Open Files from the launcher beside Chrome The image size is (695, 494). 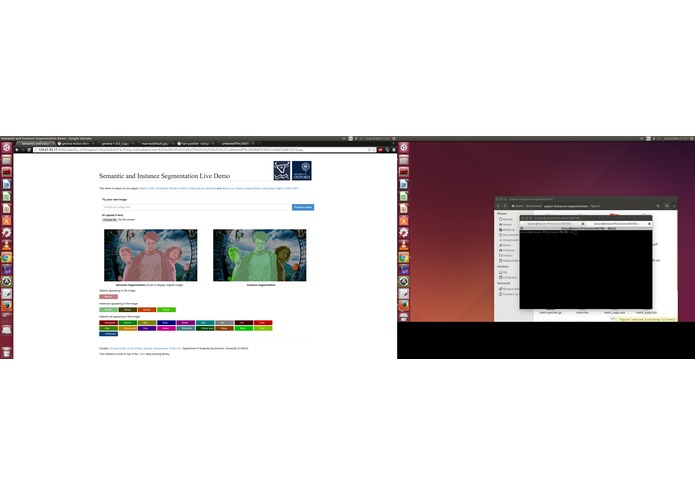click(x=6, y=159)
